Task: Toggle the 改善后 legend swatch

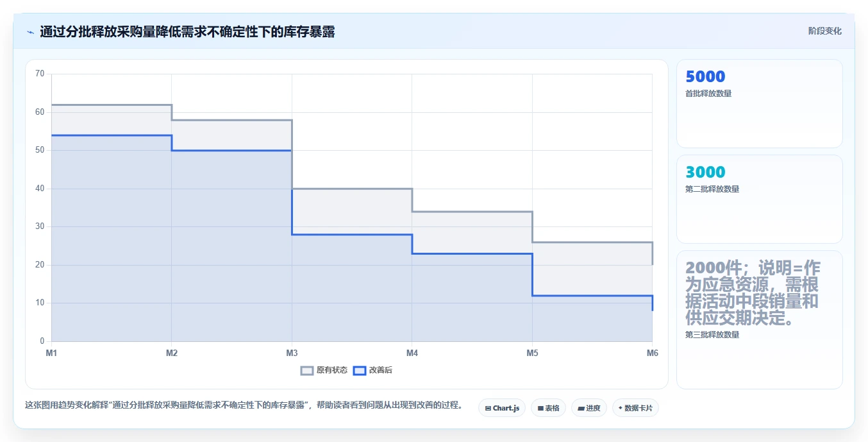Action: click(x=360, y=370)
